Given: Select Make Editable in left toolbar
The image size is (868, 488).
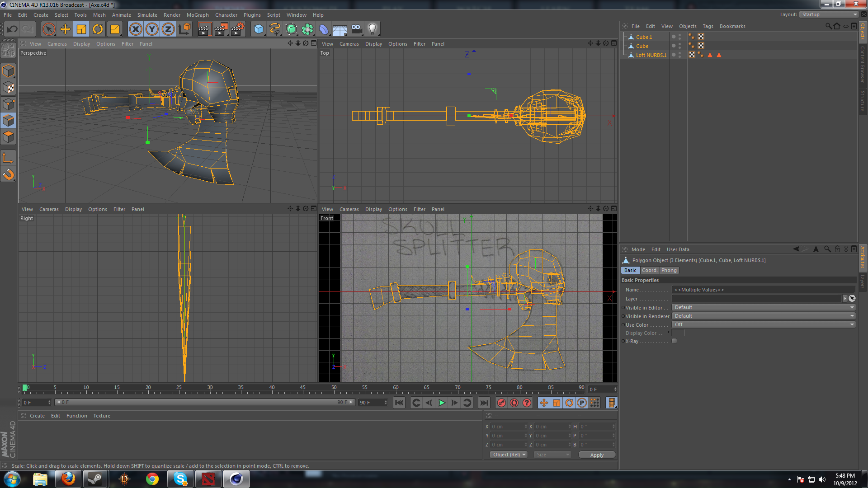Looking at the screenshot, I should [x=8, y=50].
